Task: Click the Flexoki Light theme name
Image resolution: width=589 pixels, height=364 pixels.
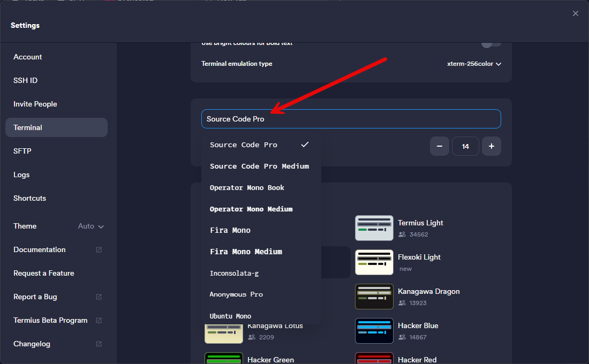Action: pyautogui.click(x=419, y=257)
